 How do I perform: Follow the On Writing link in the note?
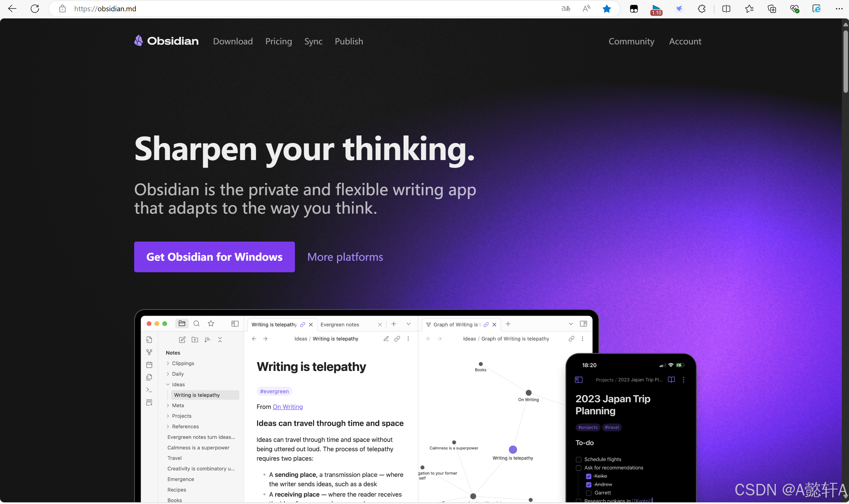coord(288,407)
